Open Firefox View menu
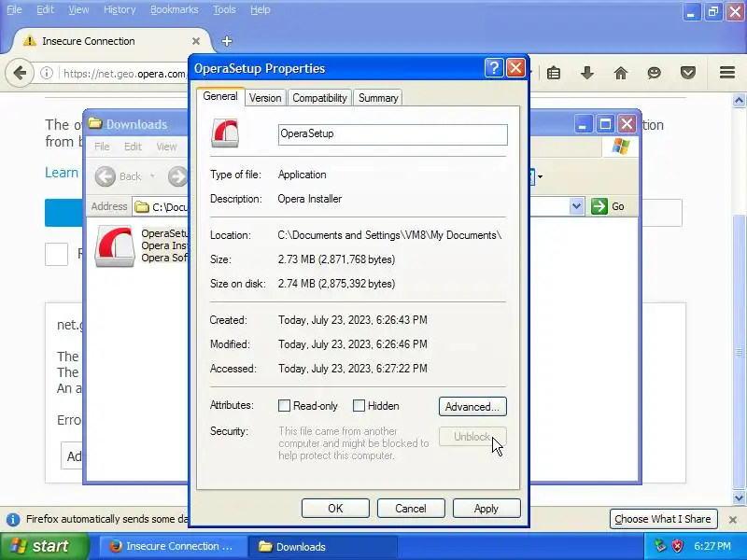 point(78,9)
